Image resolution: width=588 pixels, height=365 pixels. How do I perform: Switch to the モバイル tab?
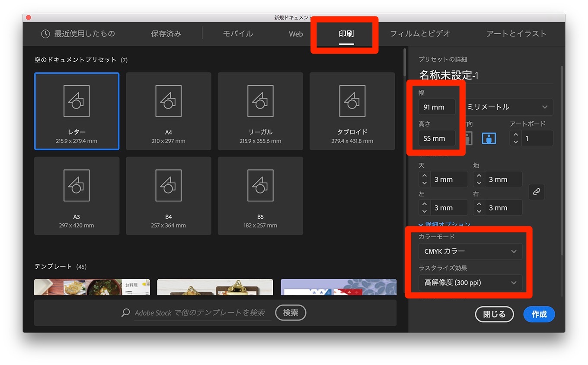point(238,34)
